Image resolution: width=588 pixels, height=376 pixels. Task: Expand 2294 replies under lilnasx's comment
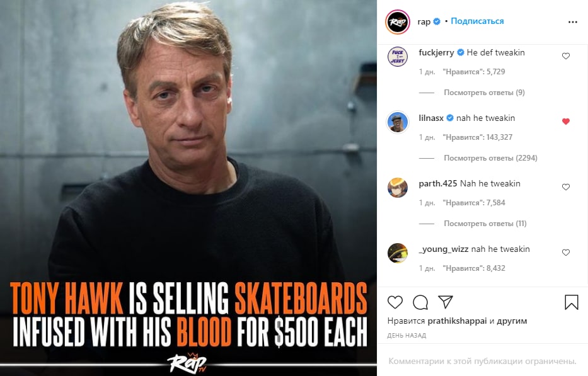coord(490,158)
